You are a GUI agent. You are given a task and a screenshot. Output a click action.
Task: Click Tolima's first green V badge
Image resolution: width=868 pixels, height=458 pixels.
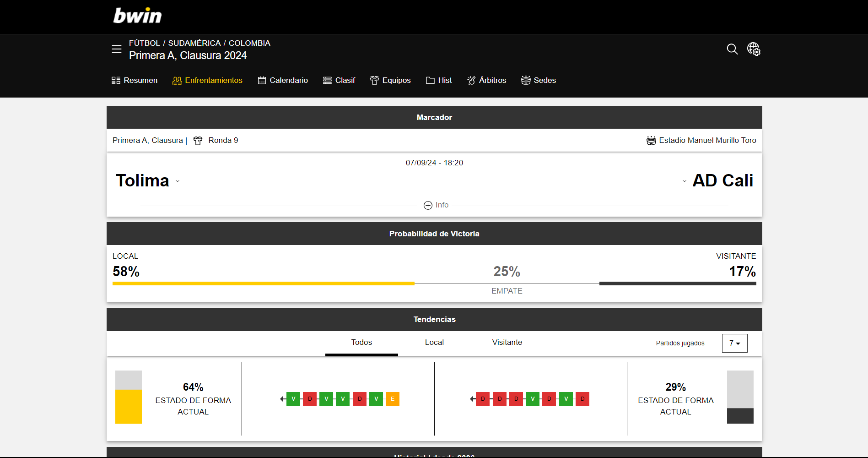[x=293, y=399]
